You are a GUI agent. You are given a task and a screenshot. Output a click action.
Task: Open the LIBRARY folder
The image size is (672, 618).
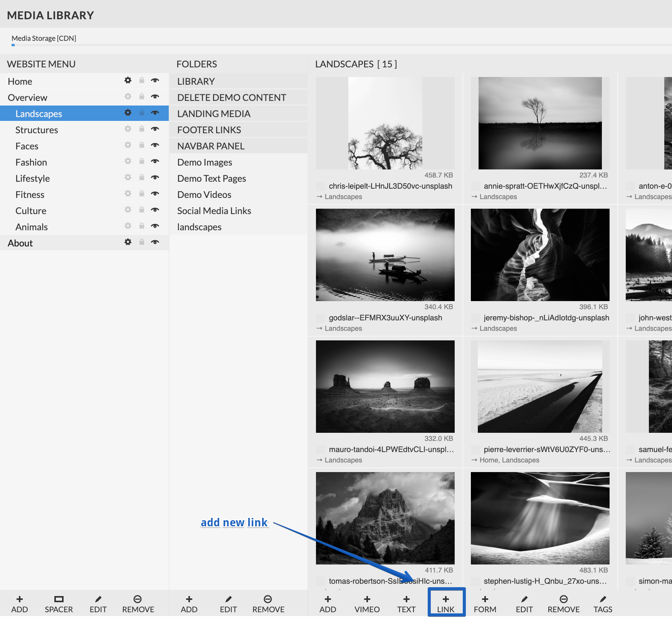point(239,81)
